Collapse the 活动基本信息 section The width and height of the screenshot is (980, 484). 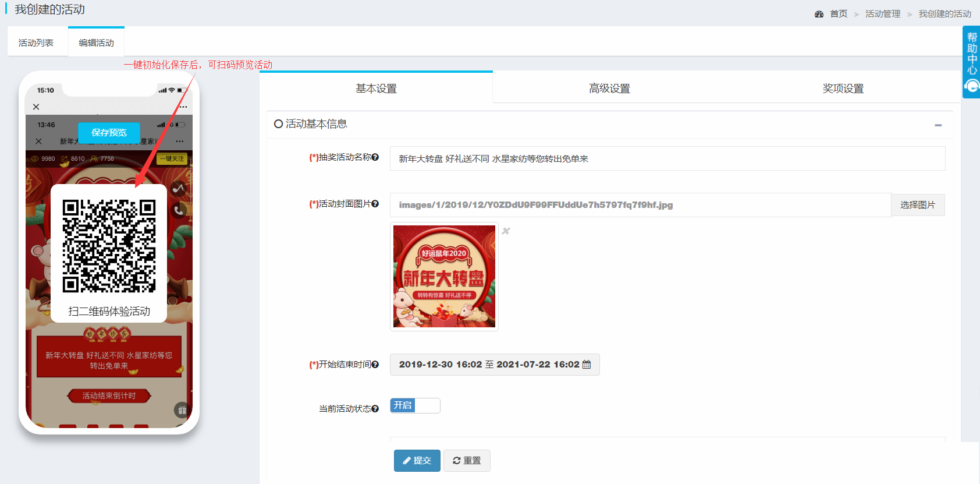pyautogui.click(x=938, y=125)
